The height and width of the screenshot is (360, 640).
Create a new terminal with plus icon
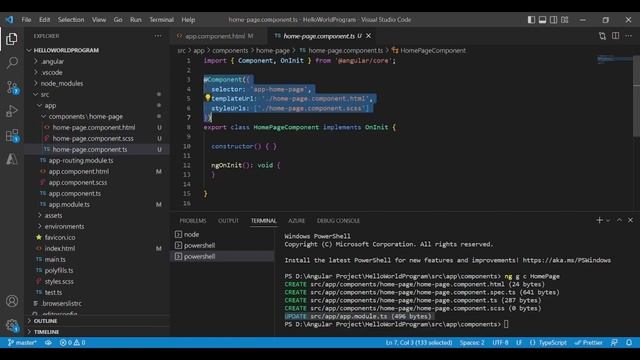(599, 220)
